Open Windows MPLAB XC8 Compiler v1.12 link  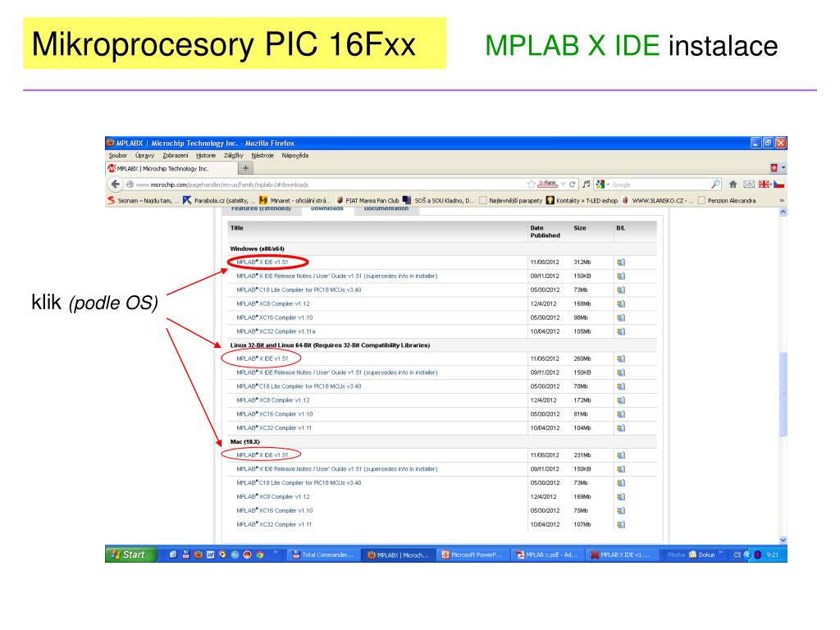(272, 304)
